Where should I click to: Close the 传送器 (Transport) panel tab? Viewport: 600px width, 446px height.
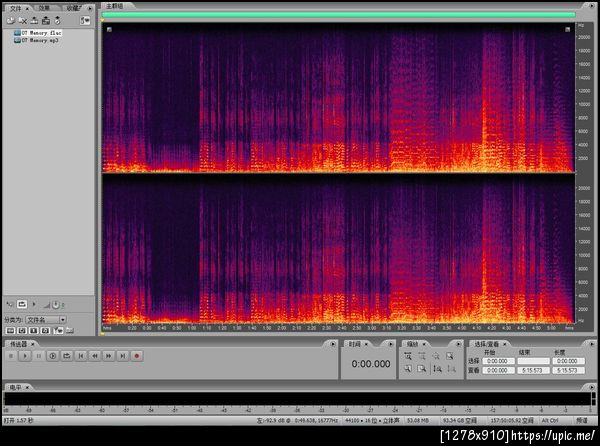click(x=33, y=344)
